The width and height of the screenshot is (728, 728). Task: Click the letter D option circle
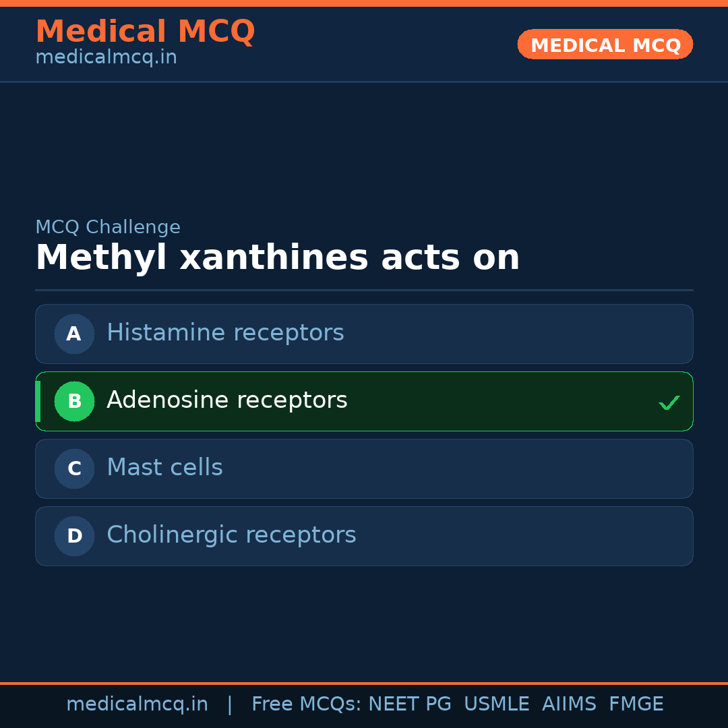74,536
